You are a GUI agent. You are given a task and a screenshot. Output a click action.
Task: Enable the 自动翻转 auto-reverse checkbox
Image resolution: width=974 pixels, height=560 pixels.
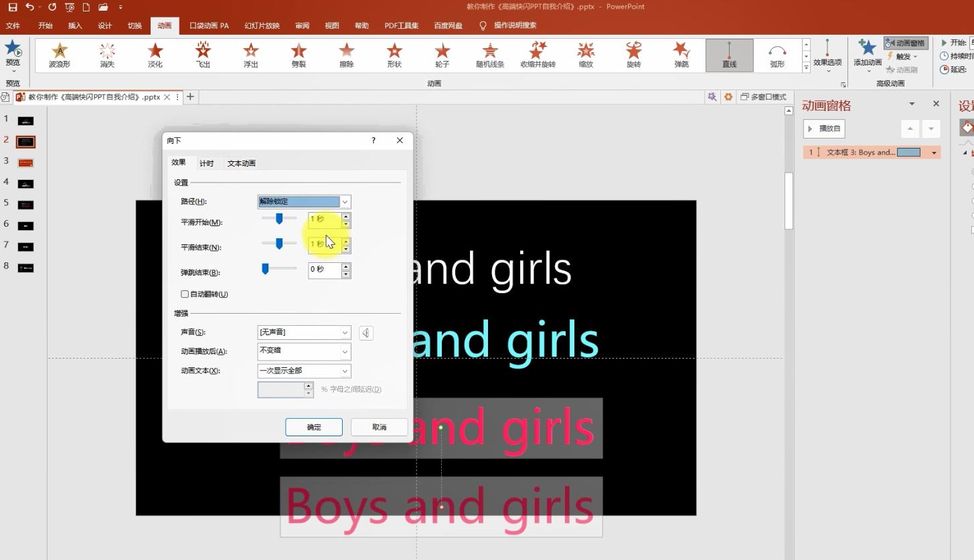(185, 294)
